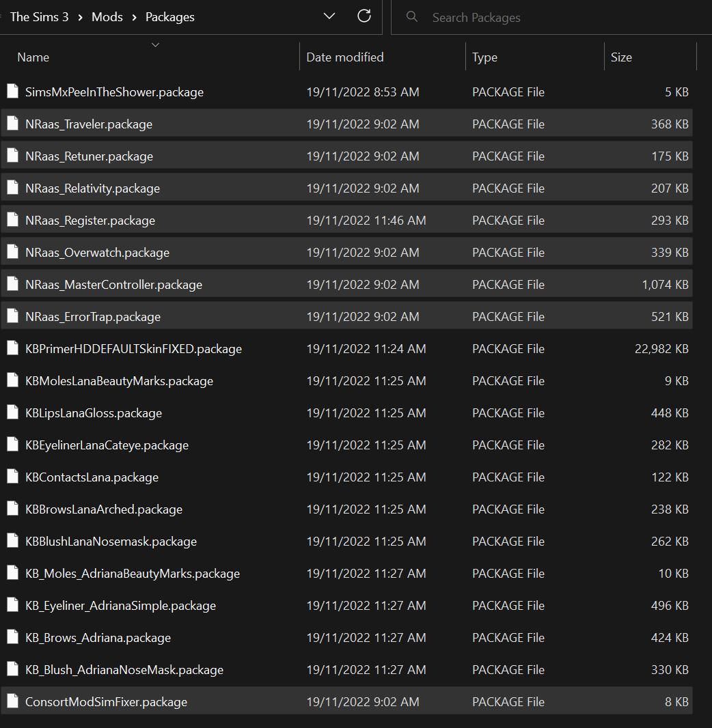712x728 pixels.
Task: Click the NRaas_Traveler.package file icon
Action: [12, 124]
